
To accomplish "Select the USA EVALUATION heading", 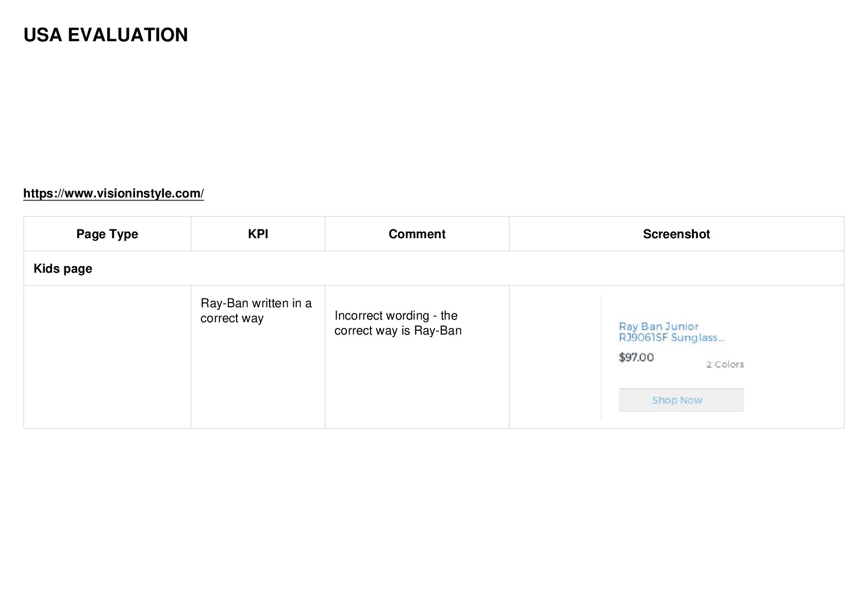I will point(106,35).
